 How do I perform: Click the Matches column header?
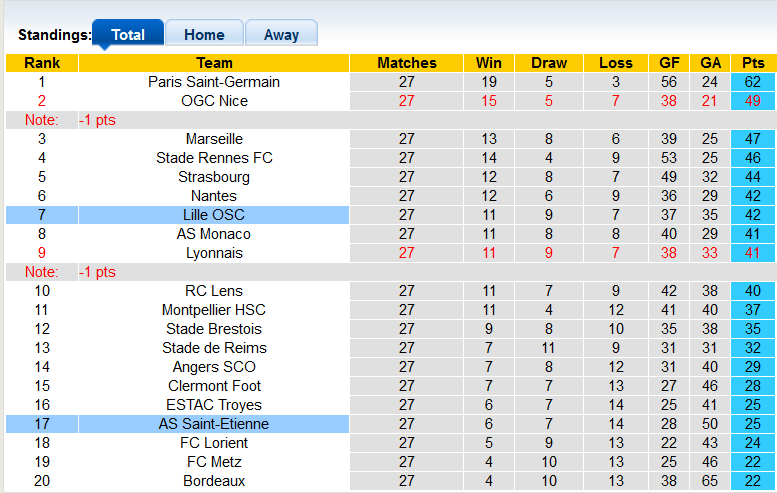[x=407, y=63]
